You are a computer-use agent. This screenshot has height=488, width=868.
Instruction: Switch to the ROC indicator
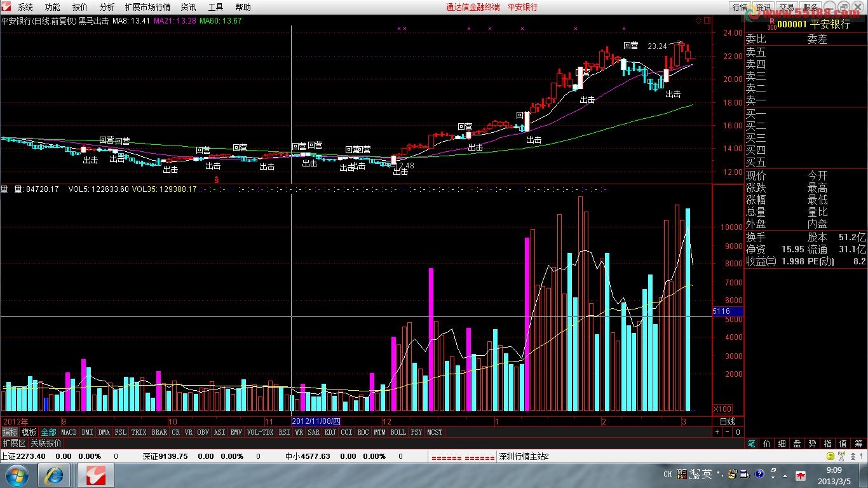(x=363, y=432)
